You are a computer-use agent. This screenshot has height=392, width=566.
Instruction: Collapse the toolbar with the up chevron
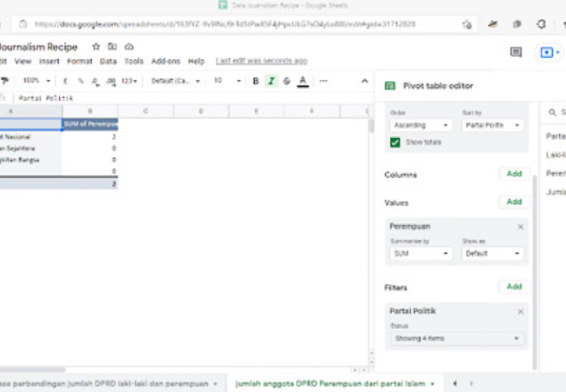[365, 81]
